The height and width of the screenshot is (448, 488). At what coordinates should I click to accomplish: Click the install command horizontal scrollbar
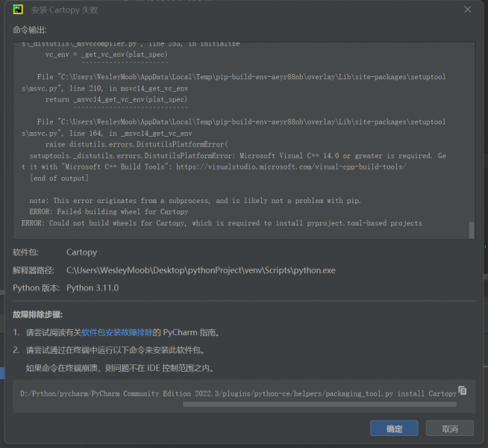(x=319, y=405)
